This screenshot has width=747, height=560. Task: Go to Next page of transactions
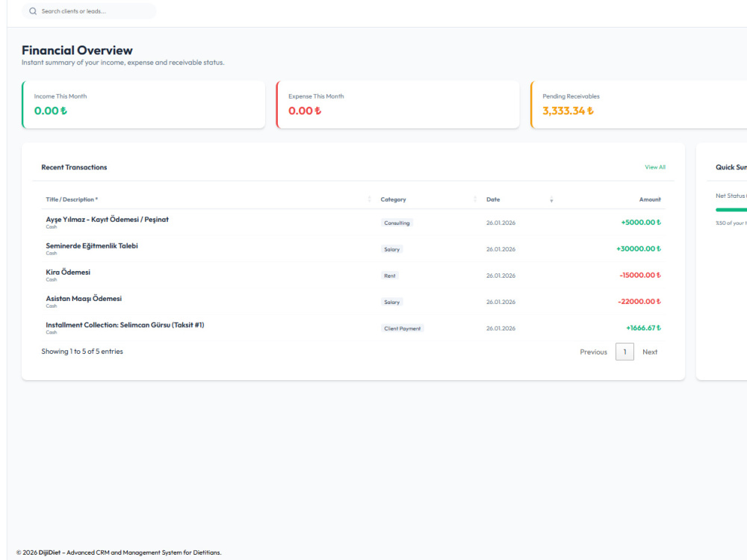(650, 352)
